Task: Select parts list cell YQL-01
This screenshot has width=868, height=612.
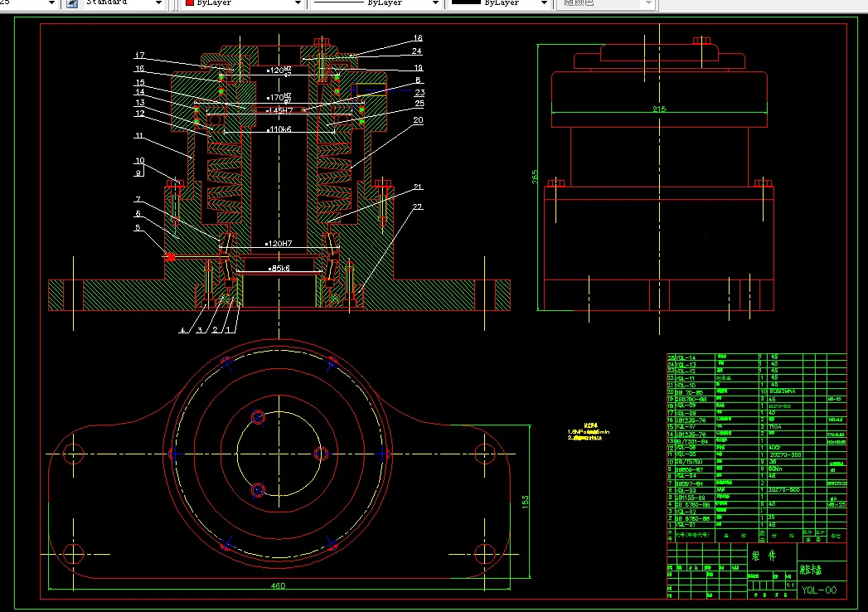Action: pos(686,524)
